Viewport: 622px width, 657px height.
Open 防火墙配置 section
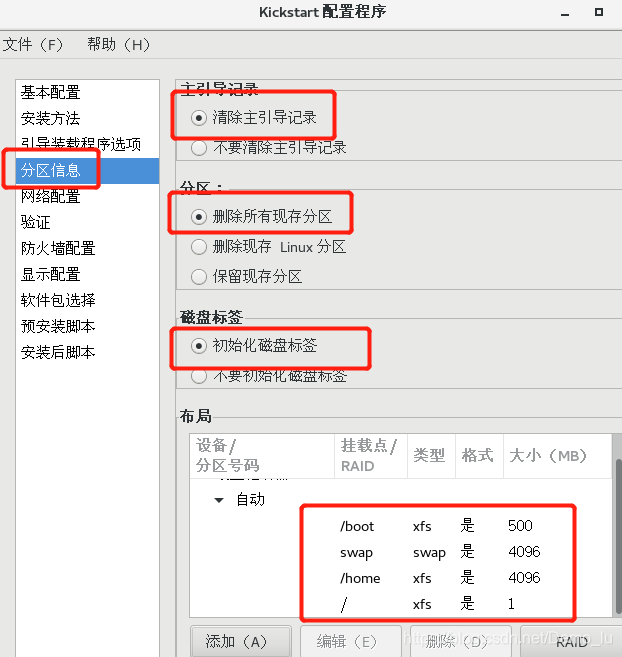tap(87, 248)
